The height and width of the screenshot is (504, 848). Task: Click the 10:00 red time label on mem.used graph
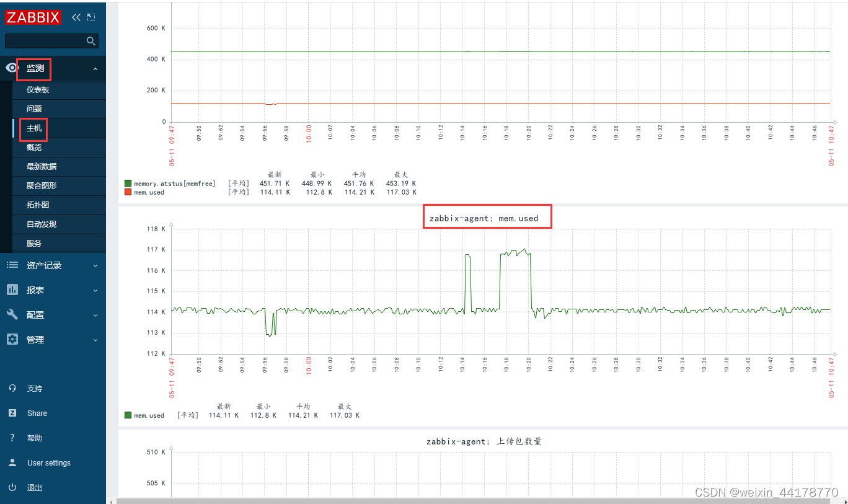309,365
